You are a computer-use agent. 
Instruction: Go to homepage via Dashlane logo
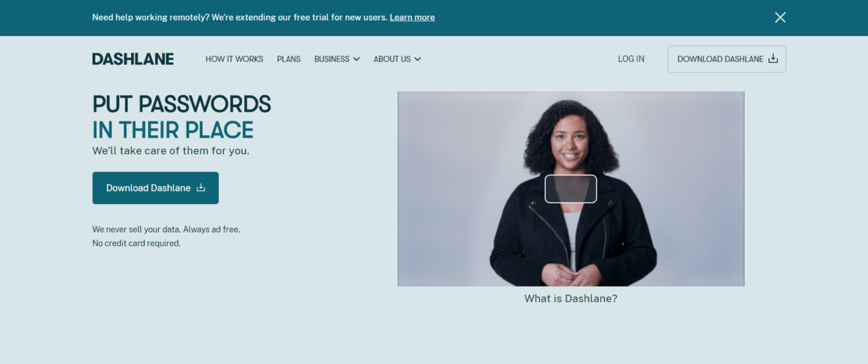tap(133, 59)
